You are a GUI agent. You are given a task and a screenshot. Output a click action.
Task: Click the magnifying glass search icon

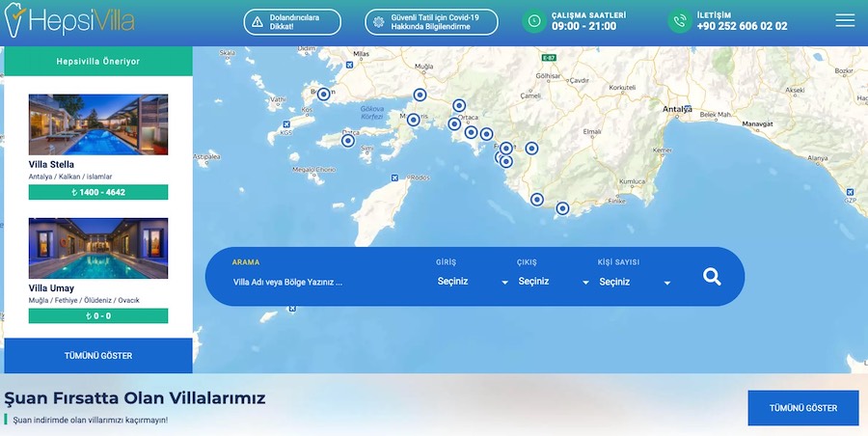pos(712,277)
